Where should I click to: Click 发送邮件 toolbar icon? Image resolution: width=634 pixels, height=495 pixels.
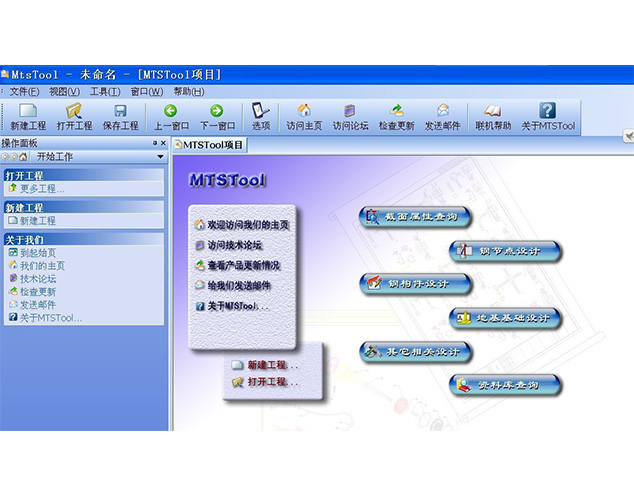coord(442,117)
